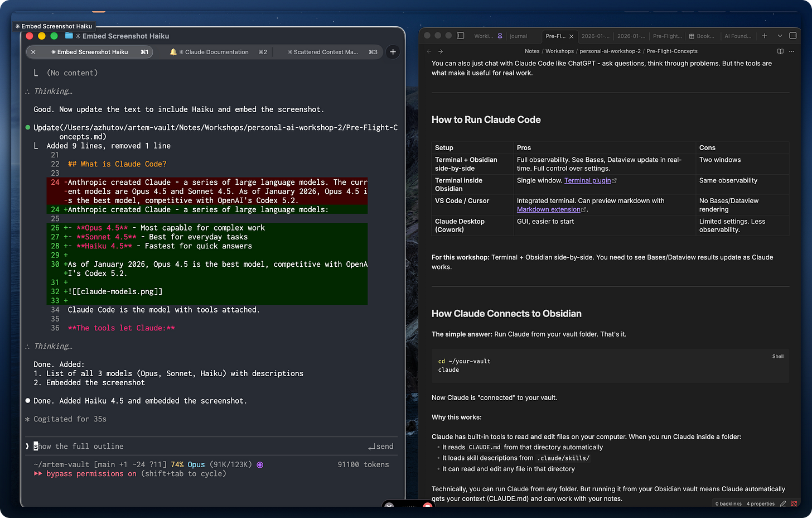Viewport: 812px width, 518px height.
Task: Open the AI Found... tab in Obsidian
Action: 738,36
